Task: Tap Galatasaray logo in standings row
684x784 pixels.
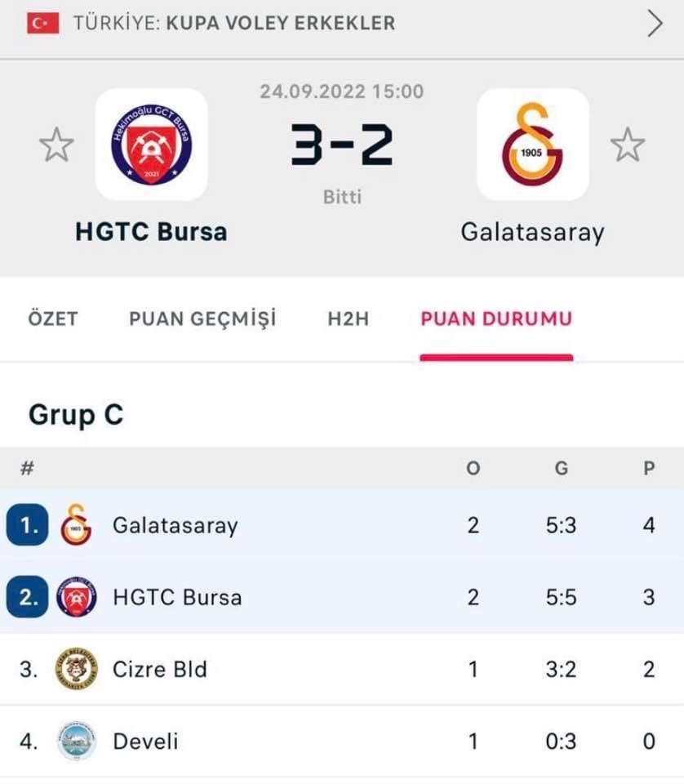Action: coord(76,525)
